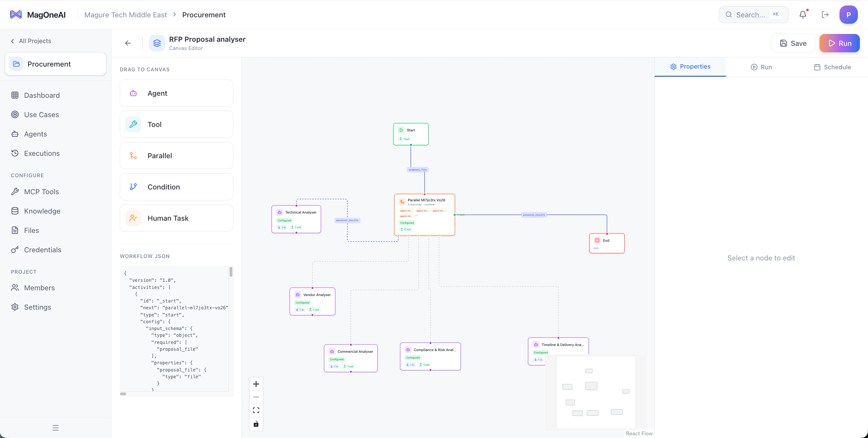
Task: Click the zoom in control on the canvas
Action: coord(256,384)
